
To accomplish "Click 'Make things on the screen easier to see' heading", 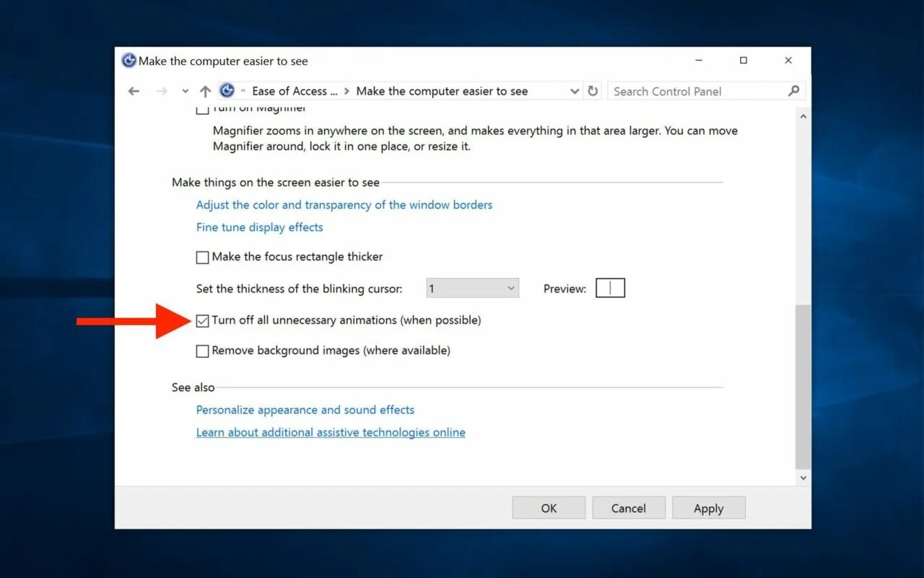I will [276, 183].
